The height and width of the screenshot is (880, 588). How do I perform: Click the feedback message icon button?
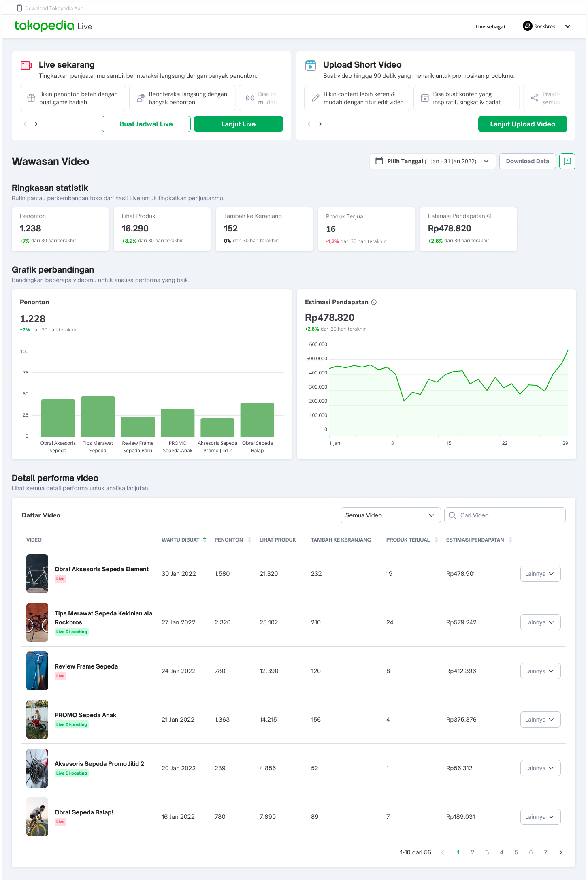[x=567, y=161]
